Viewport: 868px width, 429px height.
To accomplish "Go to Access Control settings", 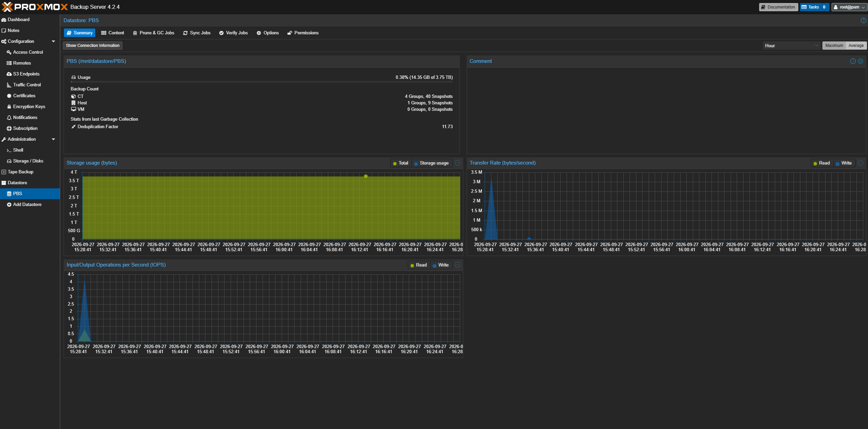I will 30,52.
